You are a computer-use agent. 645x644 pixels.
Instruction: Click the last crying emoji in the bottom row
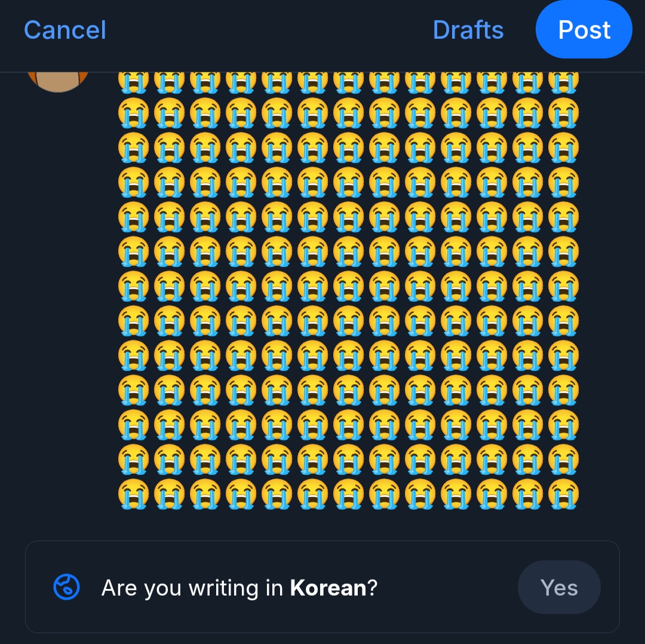tap(563, 494)
